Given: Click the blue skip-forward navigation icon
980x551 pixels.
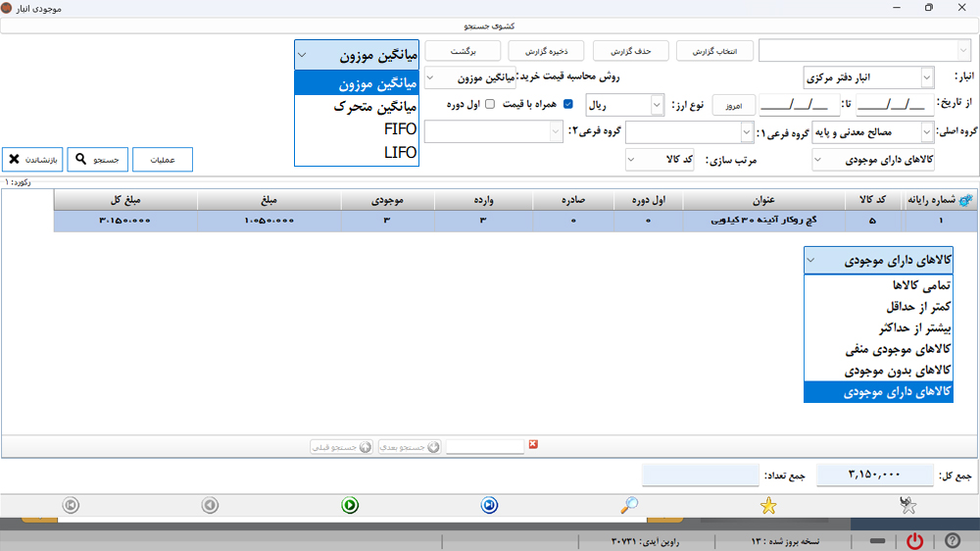Looking at the screenshot, I should pos(490,505).
